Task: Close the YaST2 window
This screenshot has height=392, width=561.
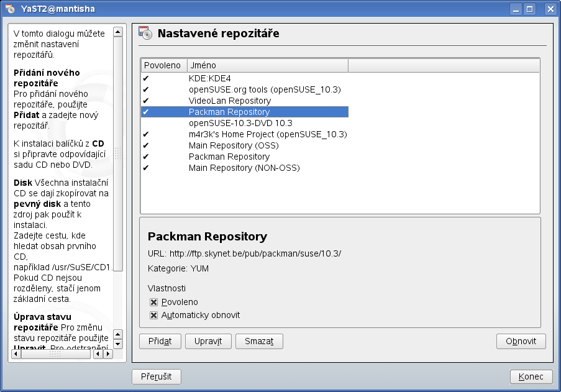Action: click(x=550, y=9)
